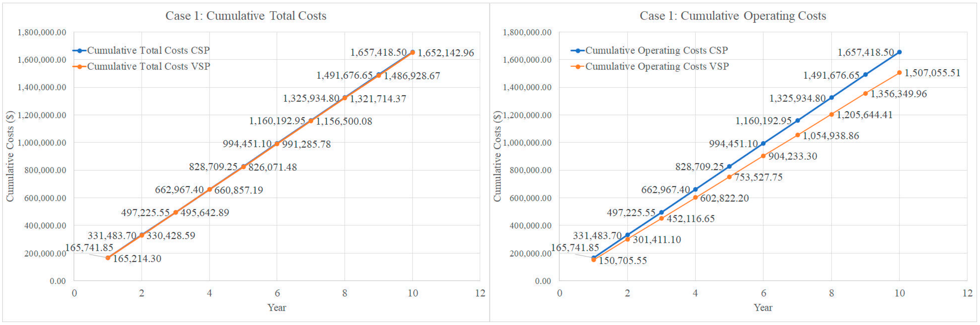Click the 1,356,349.96 data label
Screen dimensions: 980x325
coord(898,94)
